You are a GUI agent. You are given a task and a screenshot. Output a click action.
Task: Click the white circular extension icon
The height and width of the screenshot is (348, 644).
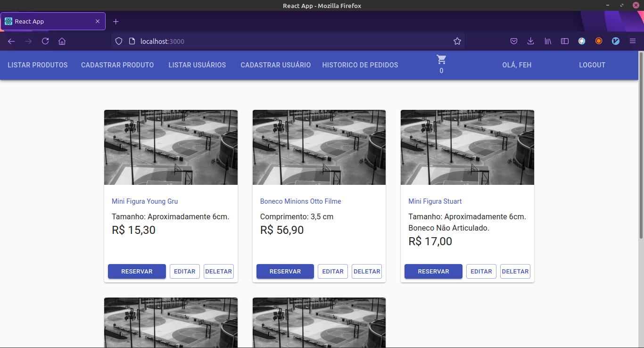pyautogui.click(x=582, y=41)
